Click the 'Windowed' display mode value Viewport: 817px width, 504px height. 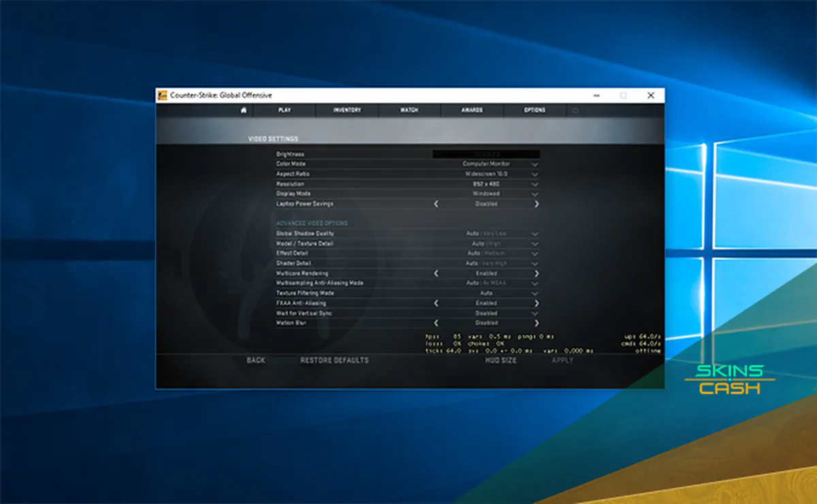tap(486, 194)
